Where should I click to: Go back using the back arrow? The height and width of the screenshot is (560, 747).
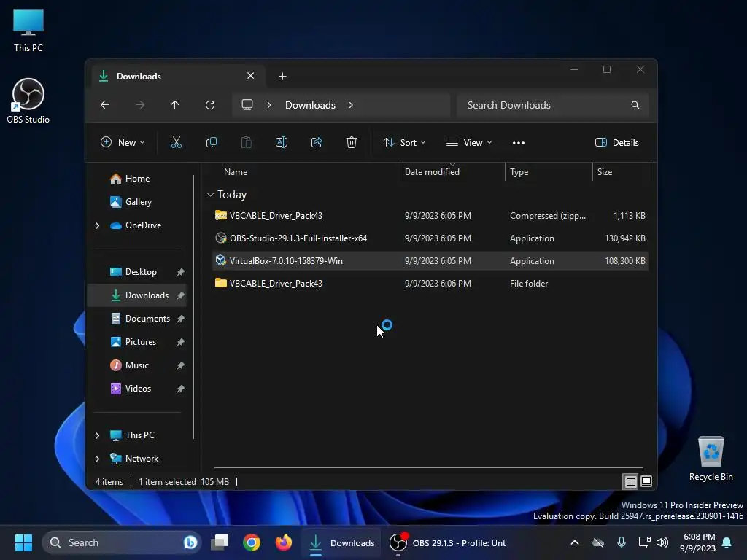[x=105, y=105]
